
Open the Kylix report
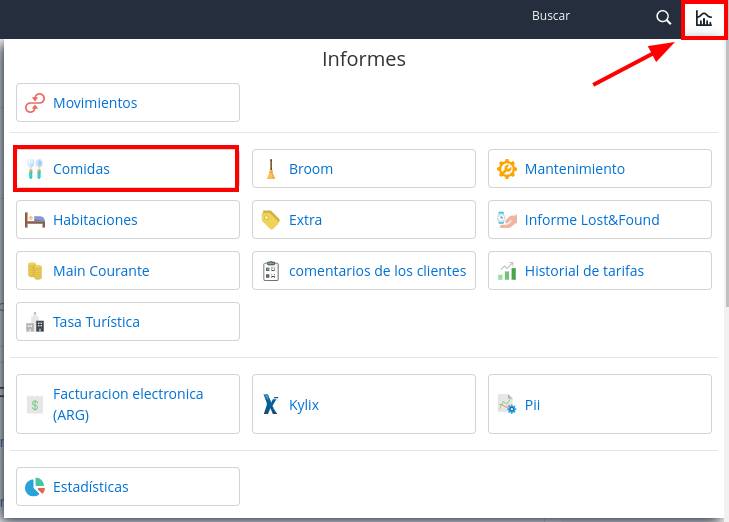[x=364, y=404]
